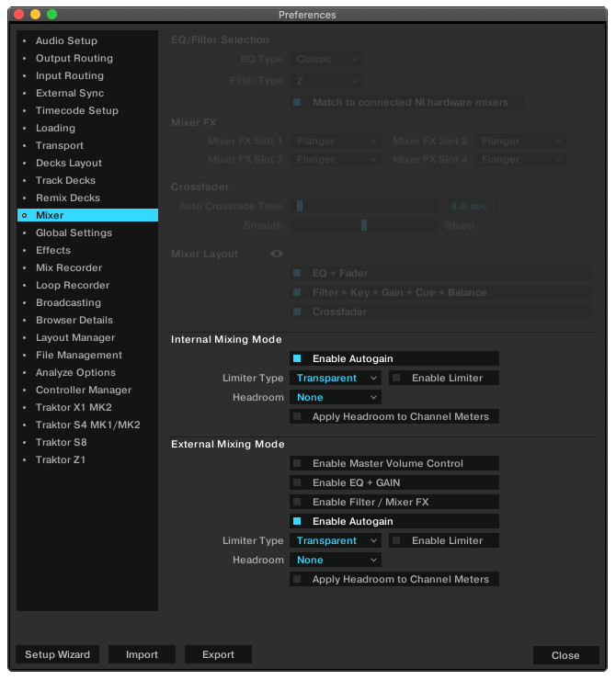Apply Headroom to Channel Meters in External Mode

pos(297,580)
